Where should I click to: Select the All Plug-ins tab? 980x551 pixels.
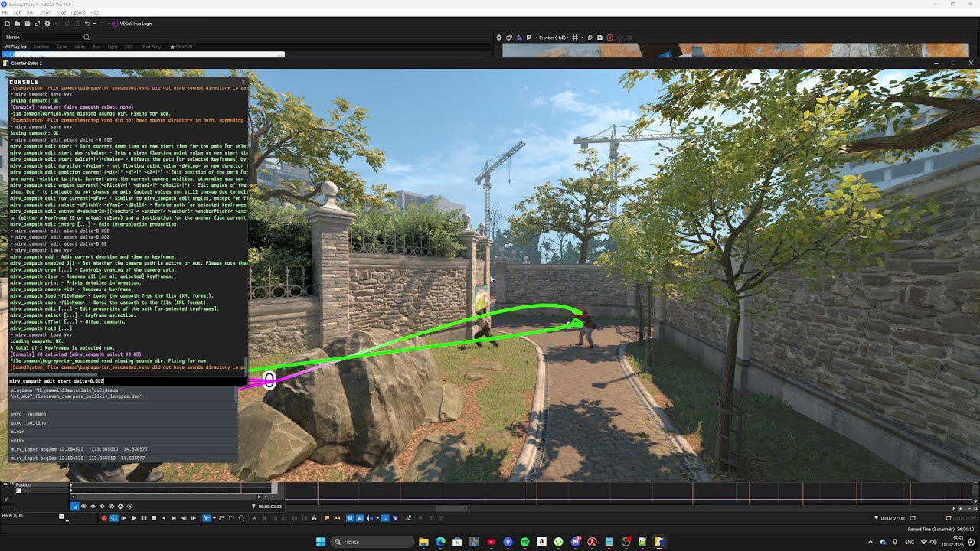point(16,47)
